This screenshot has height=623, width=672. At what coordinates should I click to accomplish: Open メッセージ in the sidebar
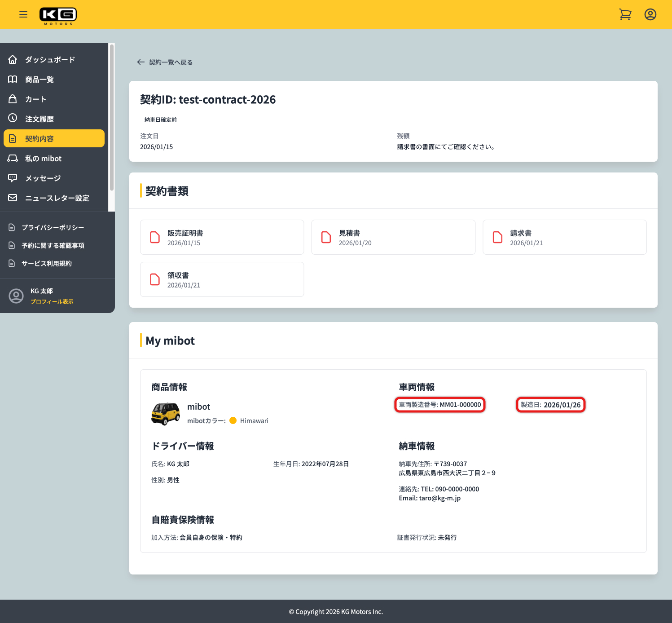pyautogui.click(x=43, y=178)
